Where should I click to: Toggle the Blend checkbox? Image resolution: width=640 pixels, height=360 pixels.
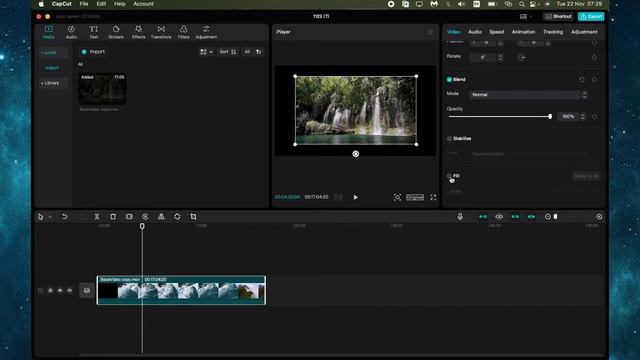449,80
